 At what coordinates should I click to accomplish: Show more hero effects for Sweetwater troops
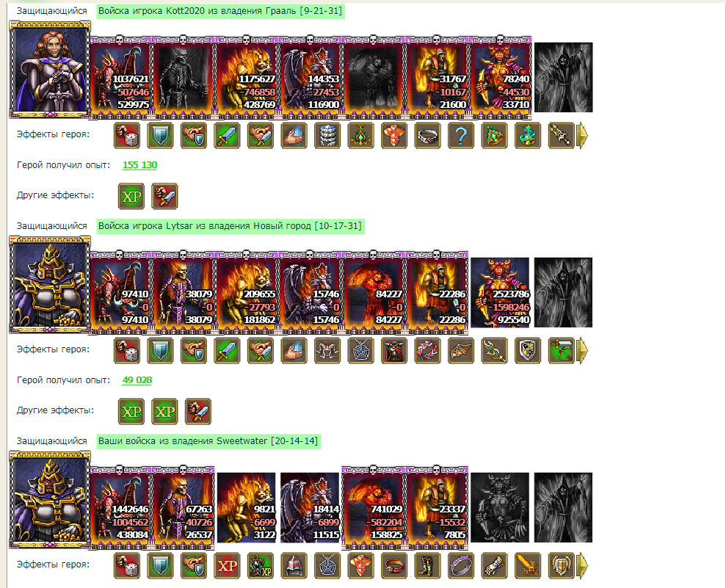pyautogui.click(x=582, y=566)
